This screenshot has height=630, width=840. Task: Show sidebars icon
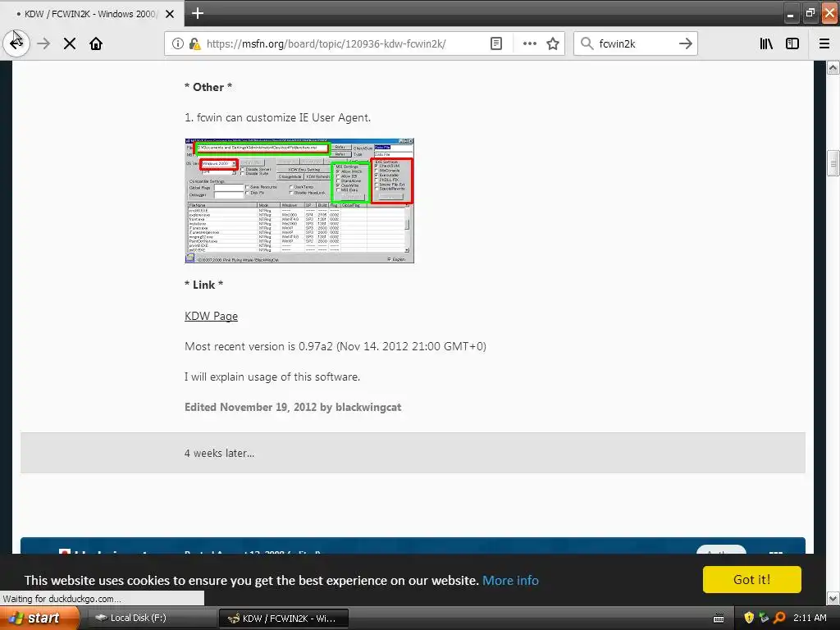pyautogui.click(x=792, y=43)
